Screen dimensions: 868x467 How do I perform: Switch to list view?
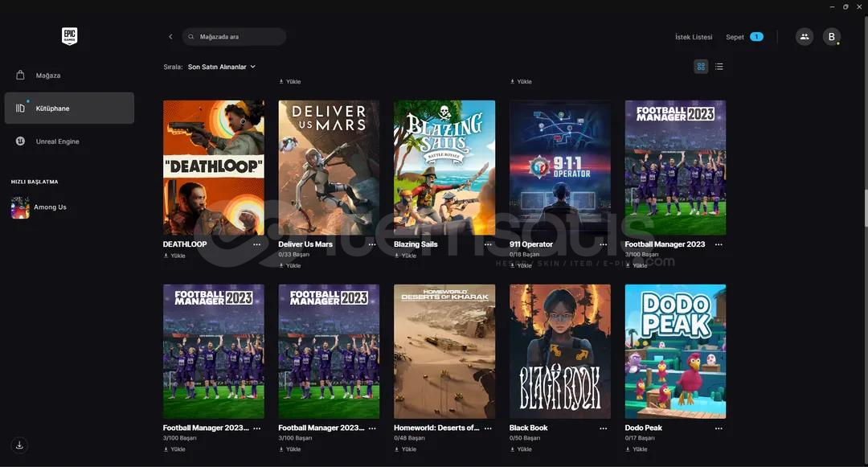(719, 67)
